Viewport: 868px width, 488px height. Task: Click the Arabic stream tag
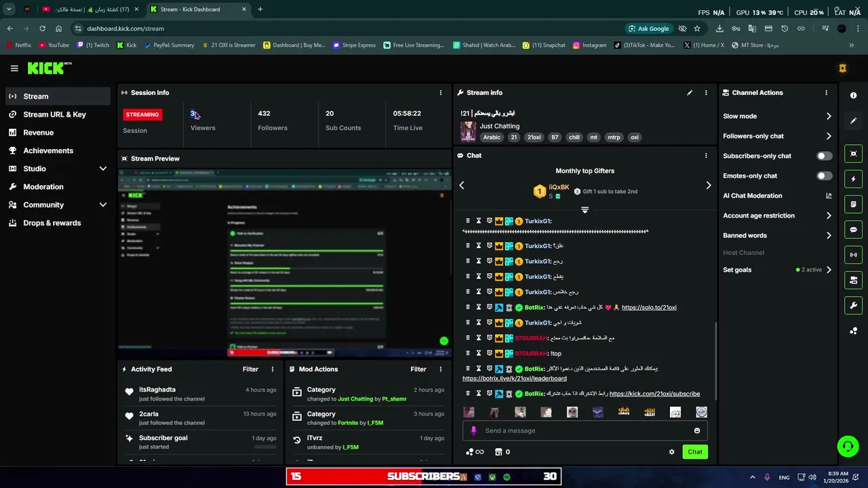click(x=492, y=137)
